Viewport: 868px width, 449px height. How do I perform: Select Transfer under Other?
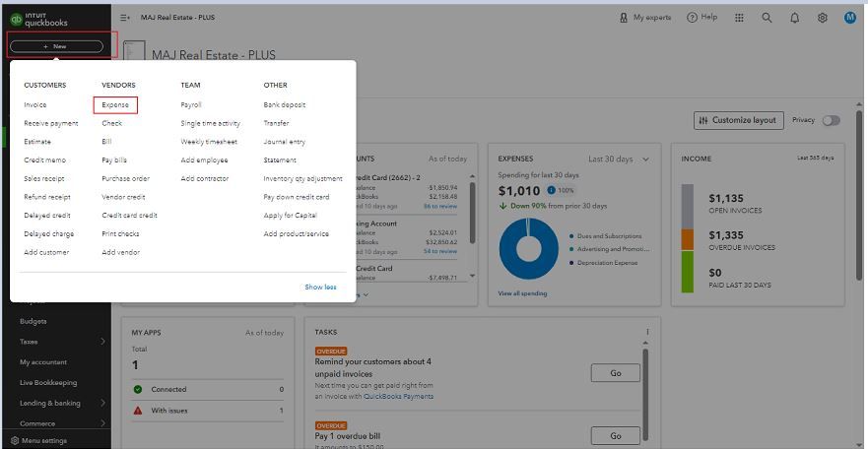276,123
